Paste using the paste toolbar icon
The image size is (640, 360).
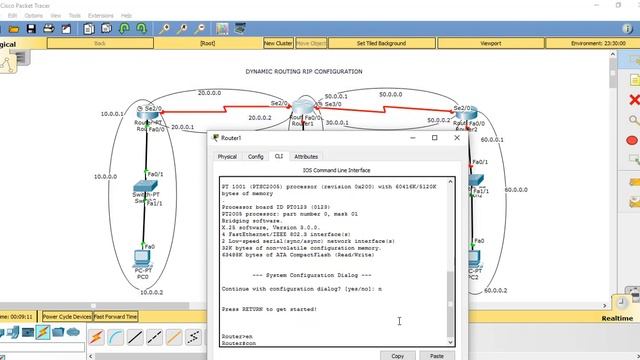click(x=106, y=29)
